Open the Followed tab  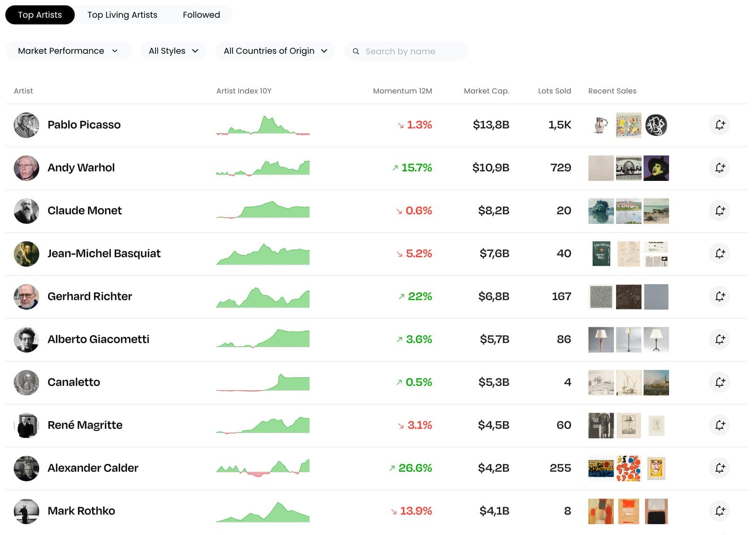coord(201,15)
